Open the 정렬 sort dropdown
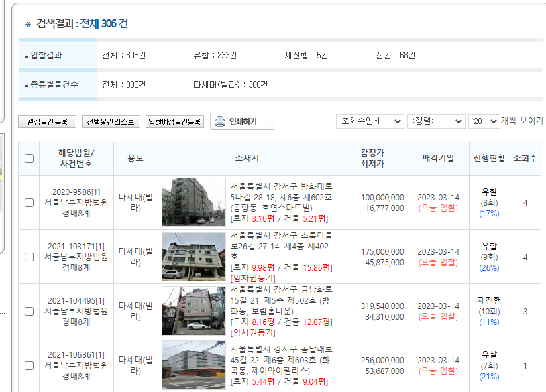The image size is (546, 392). click(436, 121)
